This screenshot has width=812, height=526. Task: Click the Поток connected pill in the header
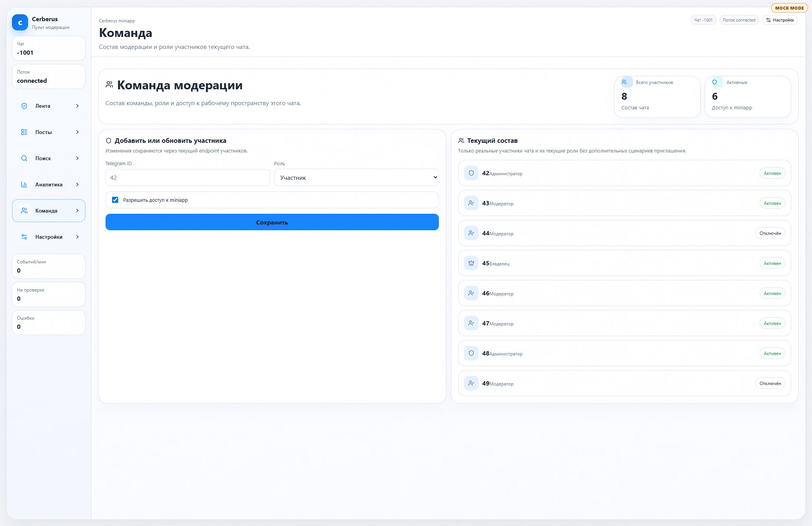click(x=739, y=20)
